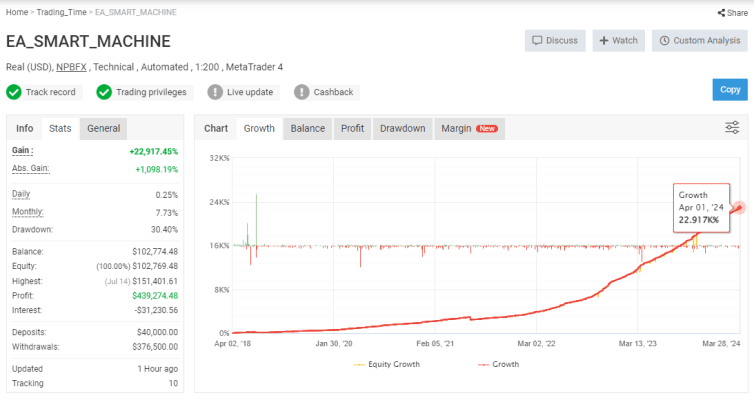754x400 pixels.
Task: Click the Cashback warning icon
Action: 302,92
